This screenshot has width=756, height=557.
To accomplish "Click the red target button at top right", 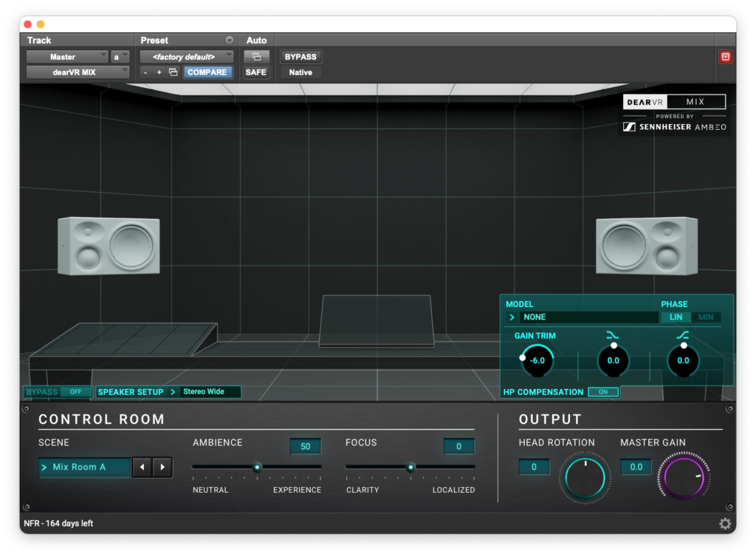I will click(725, 57).
